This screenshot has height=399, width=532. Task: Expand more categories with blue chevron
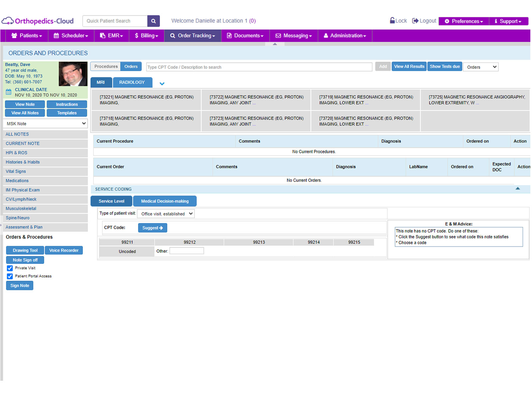162,83
